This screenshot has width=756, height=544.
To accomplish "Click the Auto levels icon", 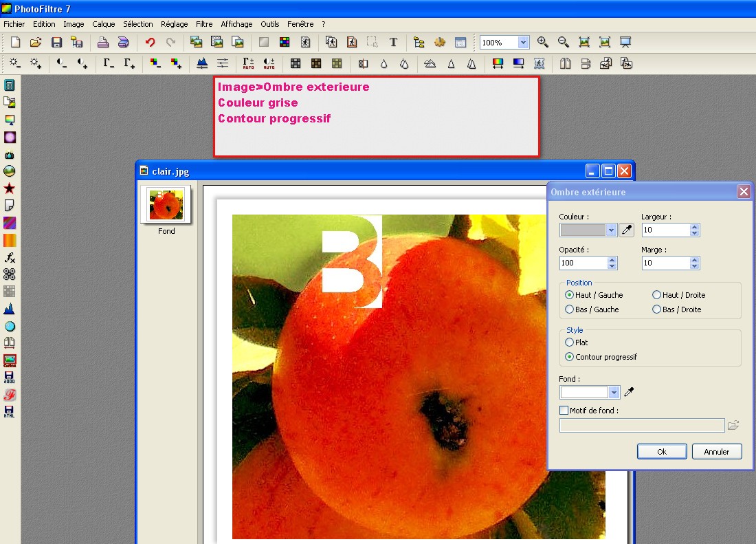I will [x=248, y=63].
